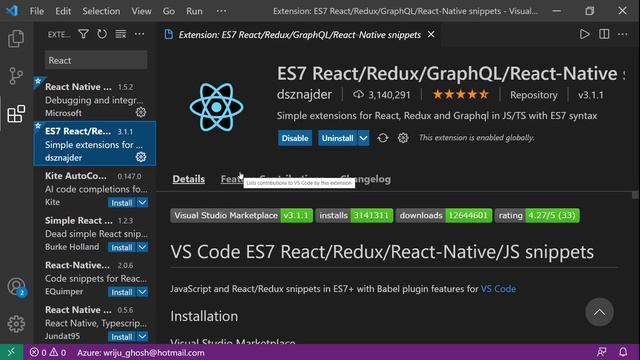Open the Accounts menu icon
This screenshot has height=360, width=640.
(x=16, y=287)
